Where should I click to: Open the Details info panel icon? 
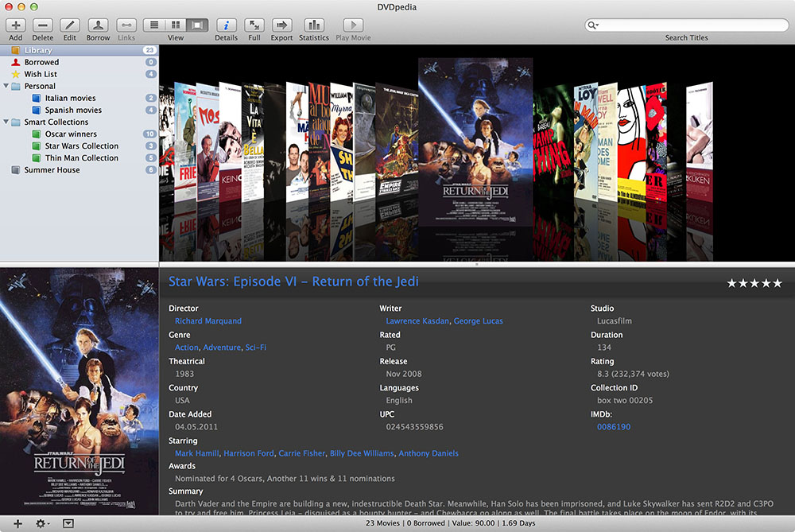point(226,25)
